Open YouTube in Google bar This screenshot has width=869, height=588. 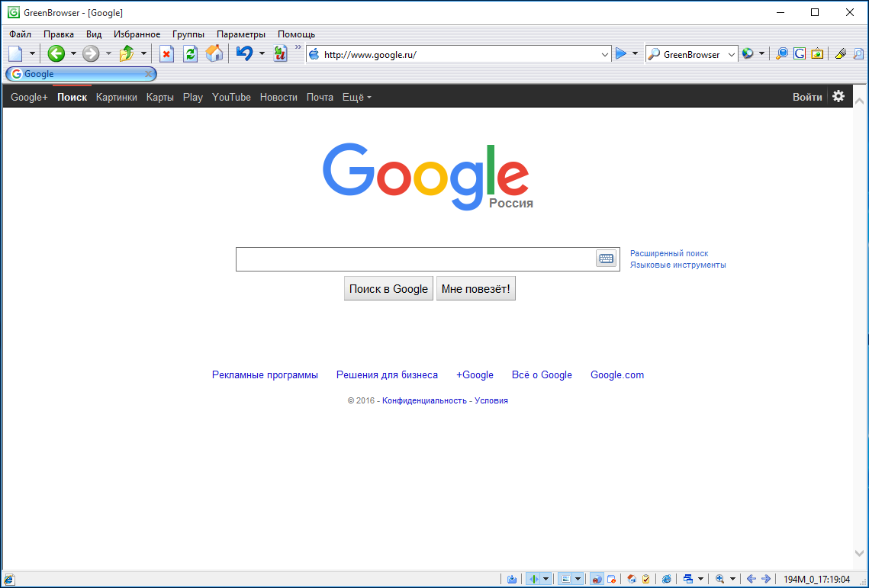pyautogui.click(x=231, y=97)
